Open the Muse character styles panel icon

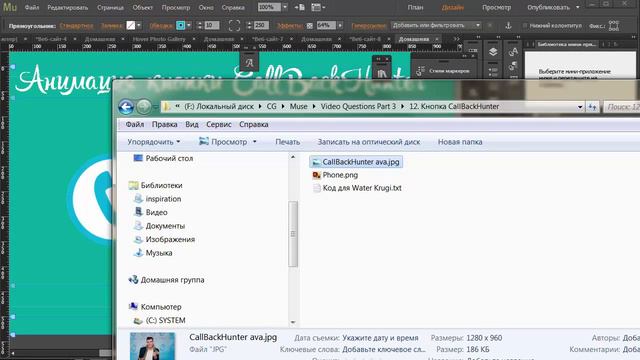pyautogui.click(x=513, y=52)
